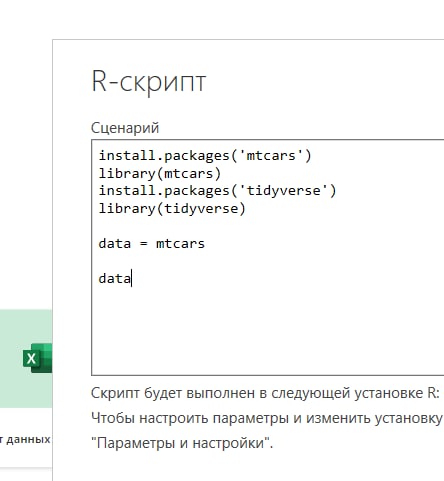The image size is (444, 481).
Task: Click the text Скрипт будет выполнен в следующей установке R
Action: pyautogui.click(x=265, y=393)
